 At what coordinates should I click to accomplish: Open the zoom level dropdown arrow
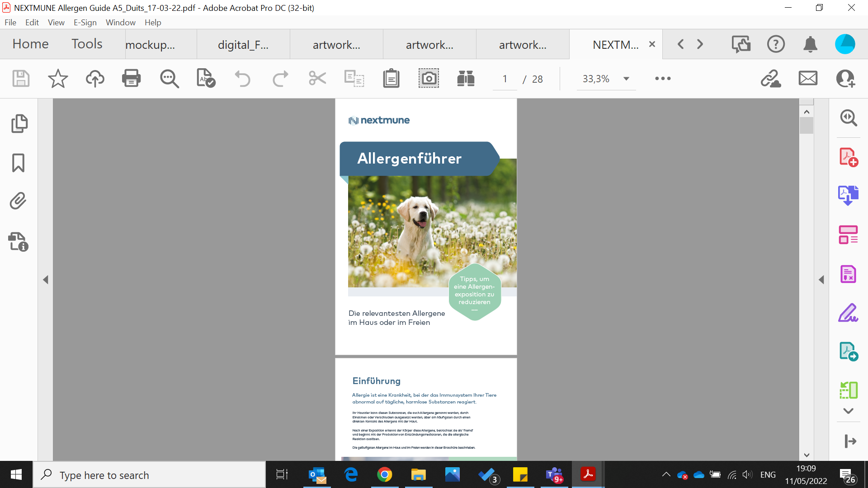[x=626, y=79]
